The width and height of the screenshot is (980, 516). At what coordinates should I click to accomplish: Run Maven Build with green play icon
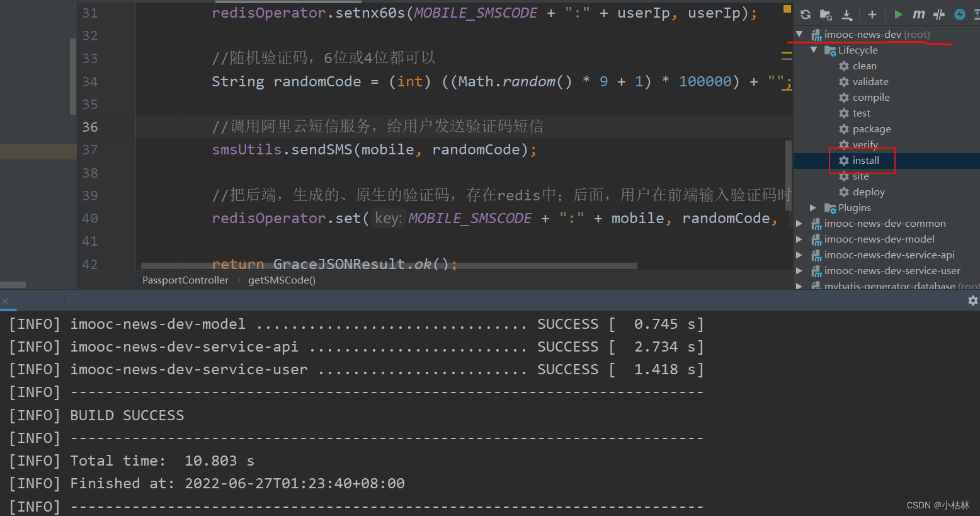[x=898, y=14]
